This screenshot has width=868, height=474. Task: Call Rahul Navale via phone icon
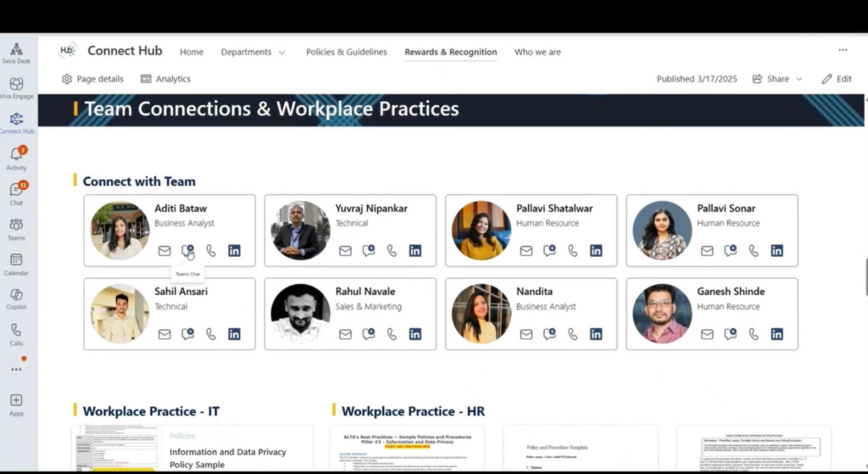point(392,334)
